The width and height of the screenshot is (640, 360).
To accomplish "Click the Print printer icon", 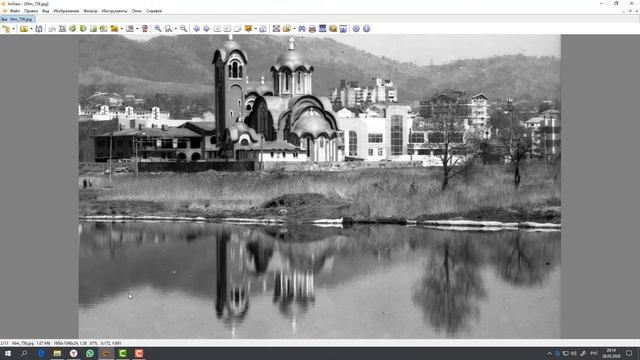I will coord(312,29).
